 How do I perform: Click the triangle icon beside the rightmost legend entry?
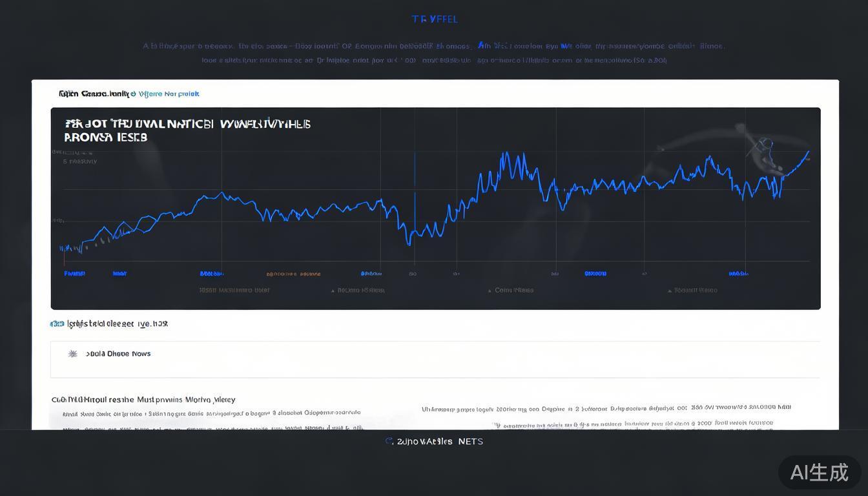(x=670, y=290)
